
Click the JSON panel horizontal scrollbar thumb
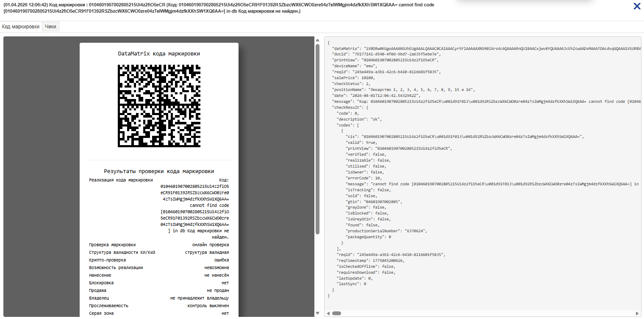[x=336, y=313]
